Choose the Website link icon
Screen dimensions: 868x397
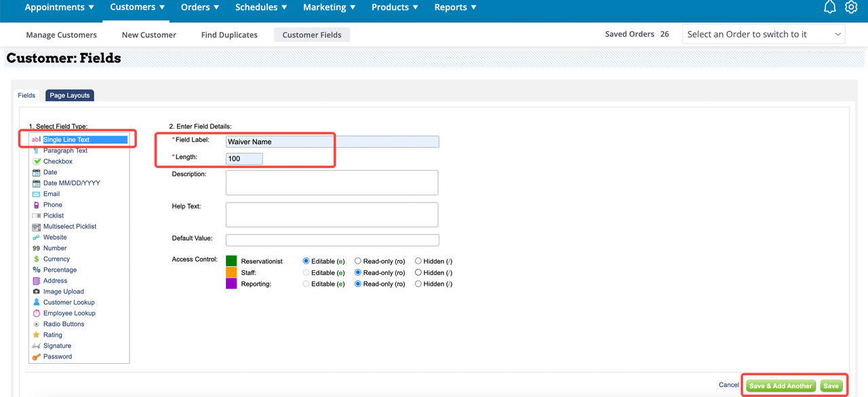pos(37,237)
